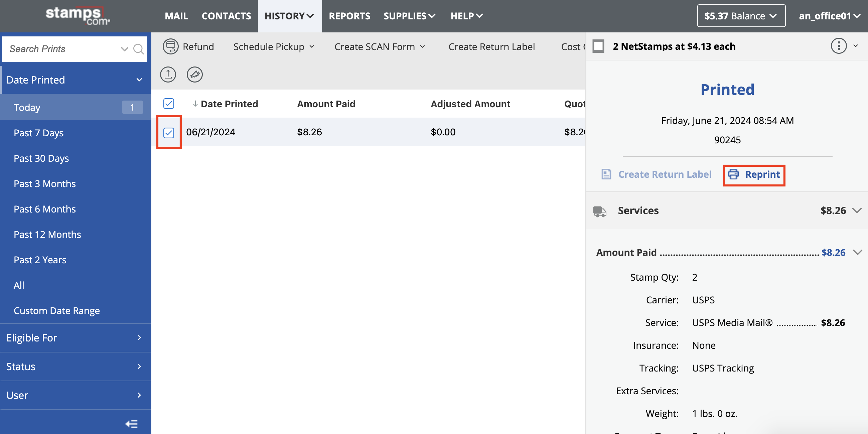This screenshot has height=434, width=868.
Task: Click the Create Return Label document icon
Action: pos(606,174)
